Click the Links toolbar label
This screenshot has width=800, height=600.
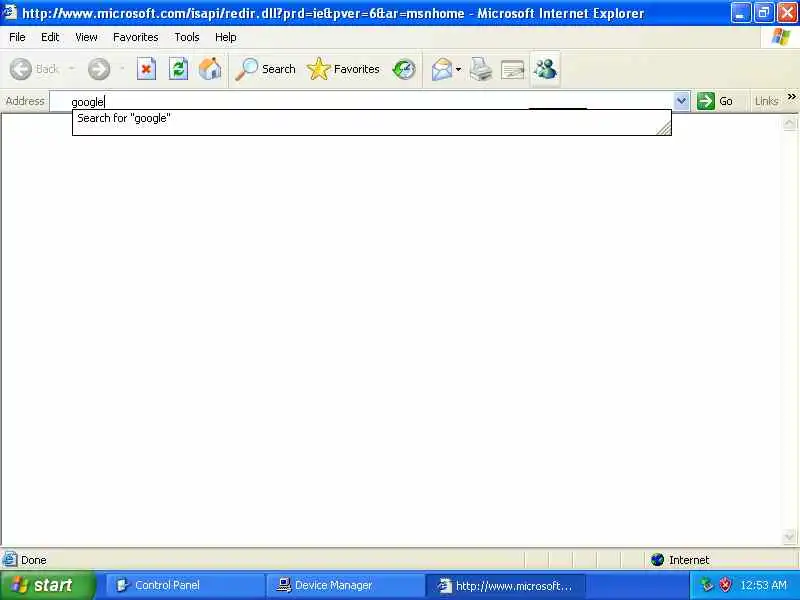tap(766, 101)
